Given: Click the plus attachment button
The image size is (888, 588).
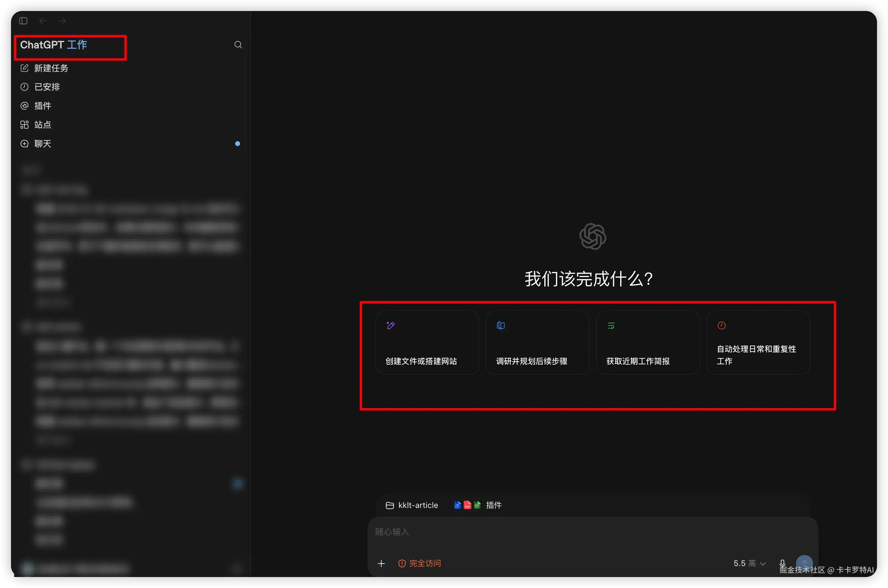Looking at the screenshot, I should coord(381,563).
